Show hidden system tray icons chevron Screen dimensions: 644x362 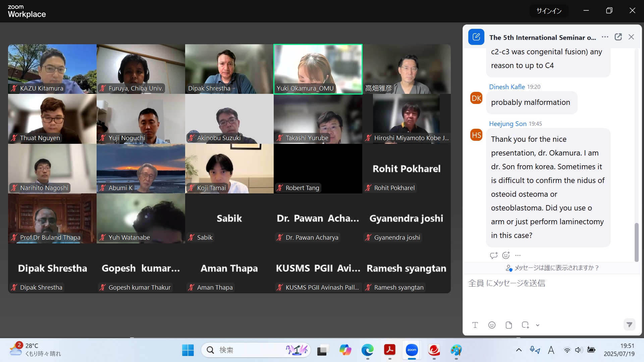tap(519, 350)
